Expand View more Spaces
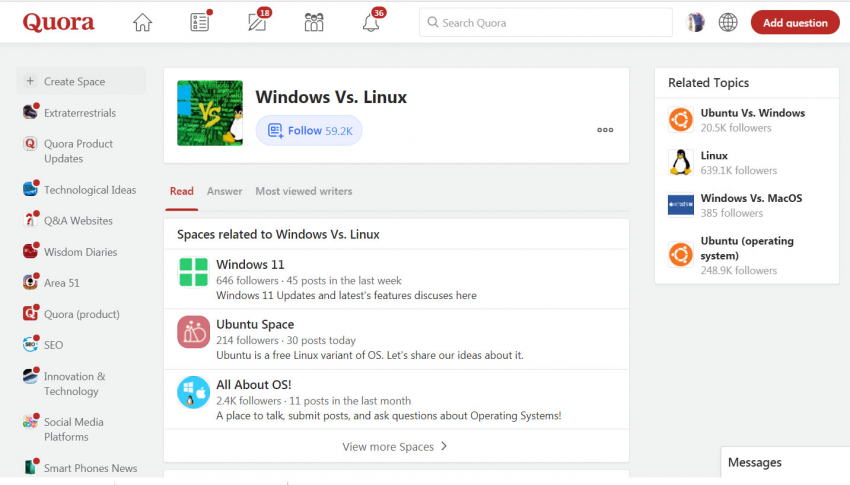850x485 pixels. pyautogui.click(x=395, y=446)
